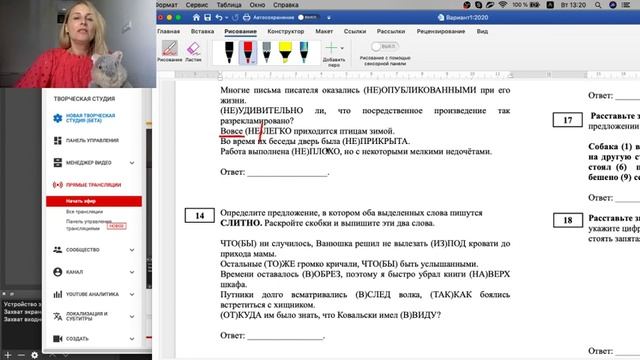Click the Менеджер видео icon
Image resolution: width=640 pixels, height=360 pixels.
click(x=58, y=162)
